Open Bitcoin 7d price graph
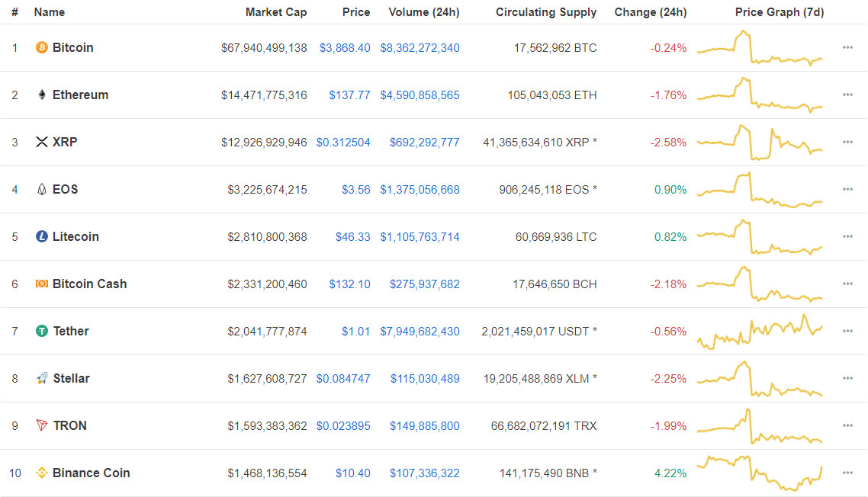This screenshot has width=868, height=497. (x=760, y=47)
